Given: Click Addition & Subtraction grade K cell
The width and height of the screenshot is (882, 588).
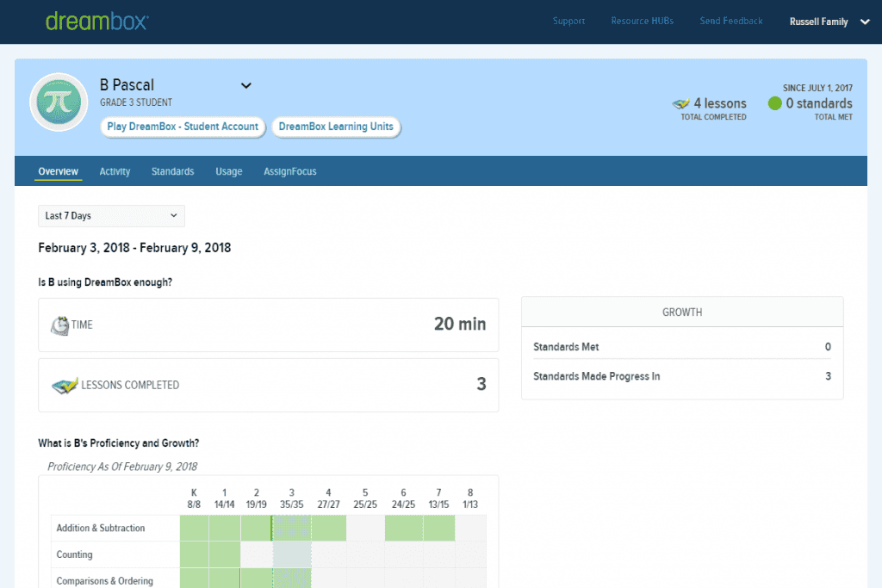Looking at the screenshot, I should [194, 529].
